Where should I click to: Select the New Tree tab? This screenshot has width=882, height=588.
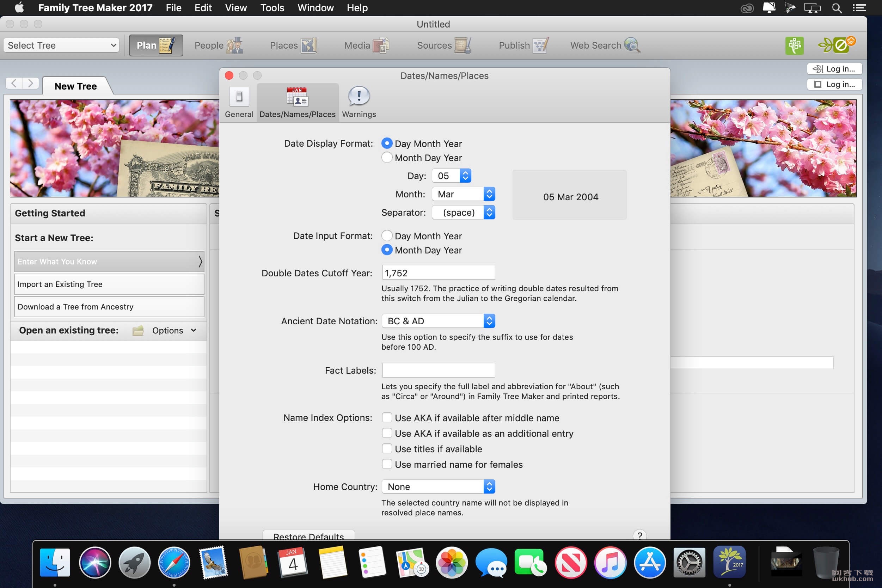(x=75, y=86)
